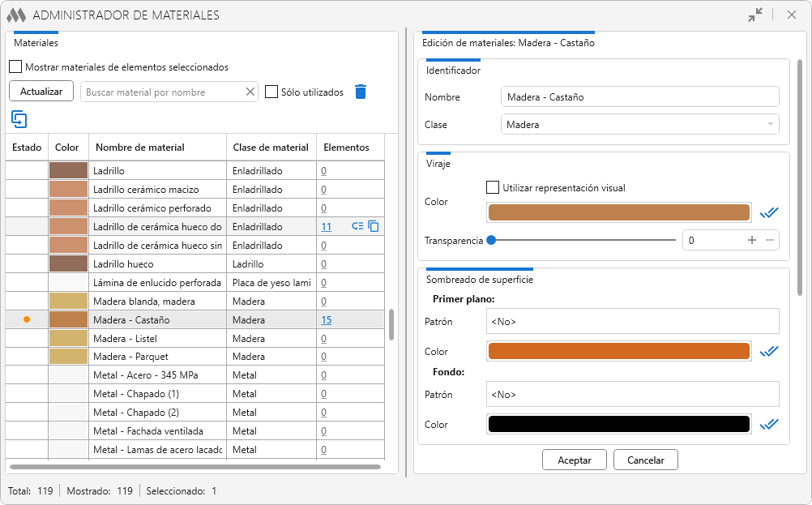Open the Clase dropdown showing Madera
Screen dimensions: 812x505
click(x=639, y=124)
